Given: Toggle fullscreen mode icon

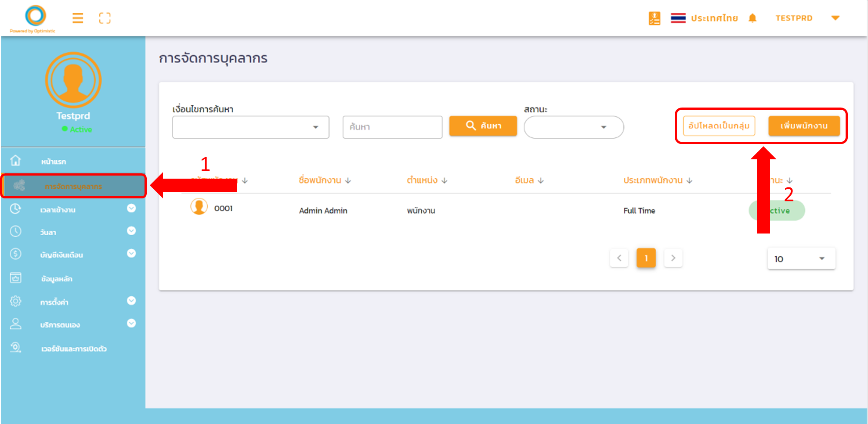Looking at the screenshot, I should click(105, 18).
